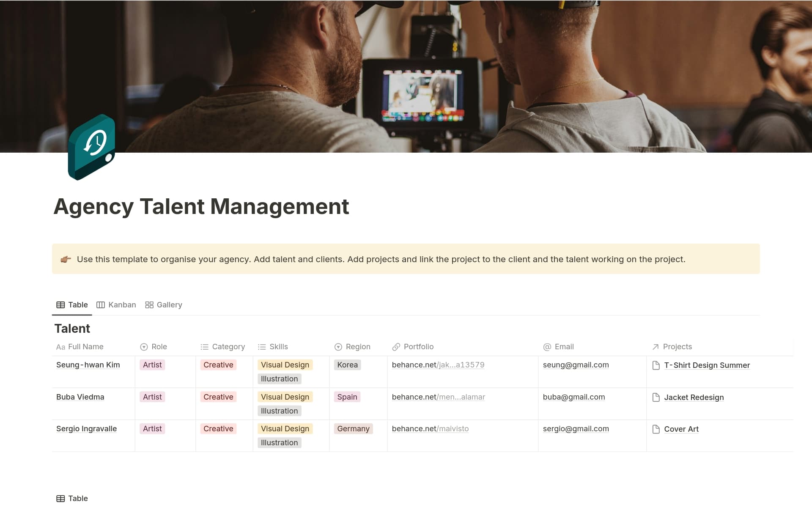This screenshot has height=507, width=812.
Task: Switch to the Gallery view tab
Action: point(164,305)
